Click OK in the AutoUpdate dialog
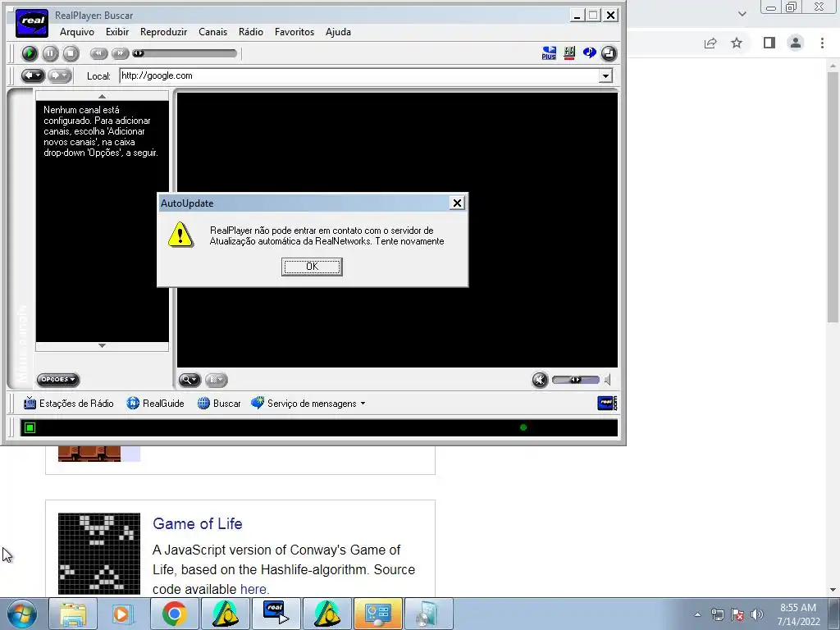Screen dimensions: 840x630 (312, 267)
